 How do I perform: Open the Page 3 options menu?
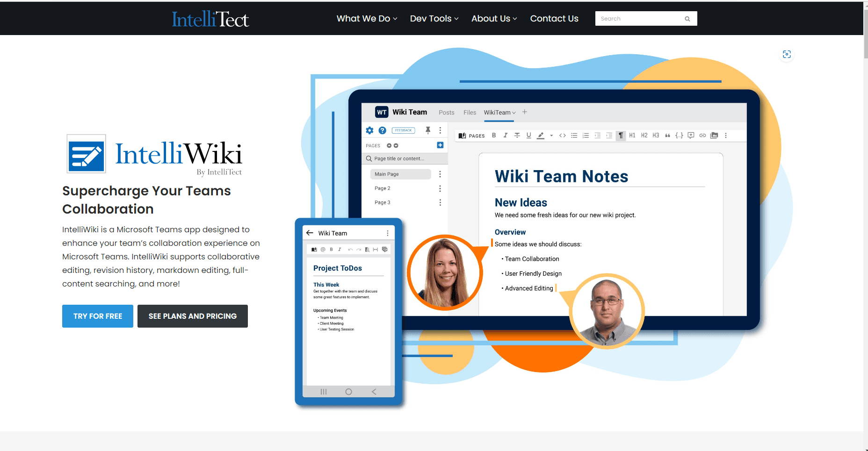pos(440,202)
